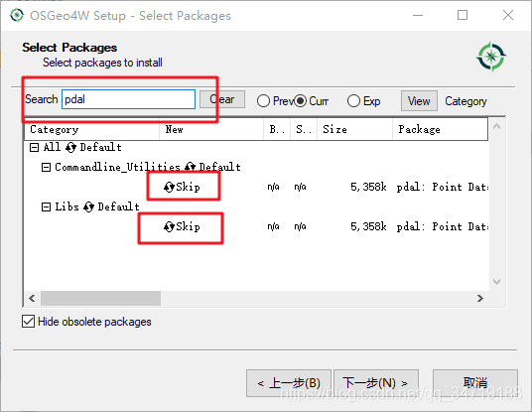The height and width of the screenshot is (412, 532).
Task: Click the Category label beside View
Action: click(465, 101)
